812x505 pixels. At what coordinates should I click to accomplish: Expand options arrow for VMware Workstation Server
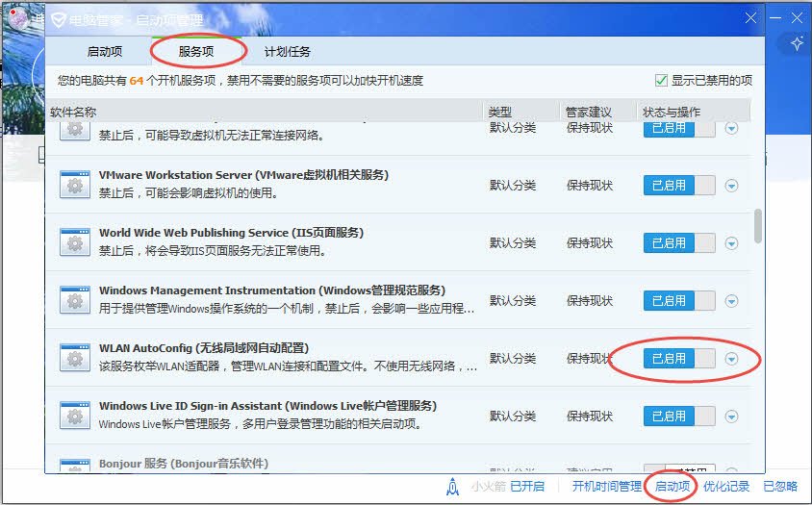click(x=731, y=186)
